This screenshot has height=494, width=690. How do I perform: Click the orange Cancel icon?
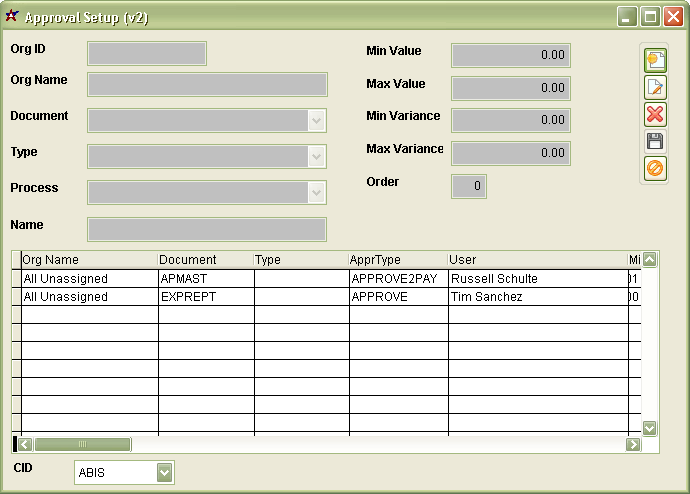[655, 168]
